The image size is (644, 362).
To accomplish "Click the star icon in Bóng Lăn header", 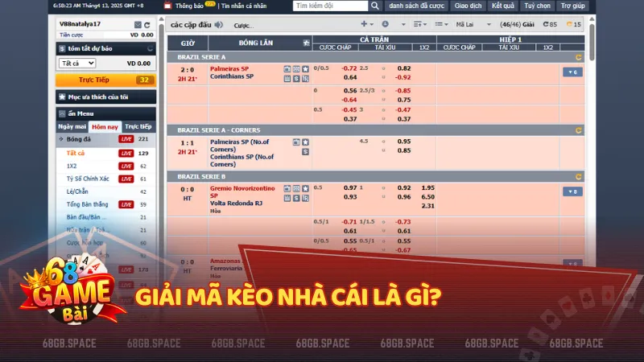I will (x=305, y=43).
